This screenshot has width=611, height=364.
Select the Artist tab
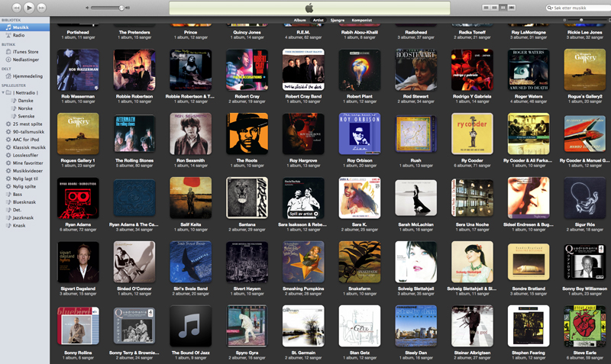click(318, 21)
